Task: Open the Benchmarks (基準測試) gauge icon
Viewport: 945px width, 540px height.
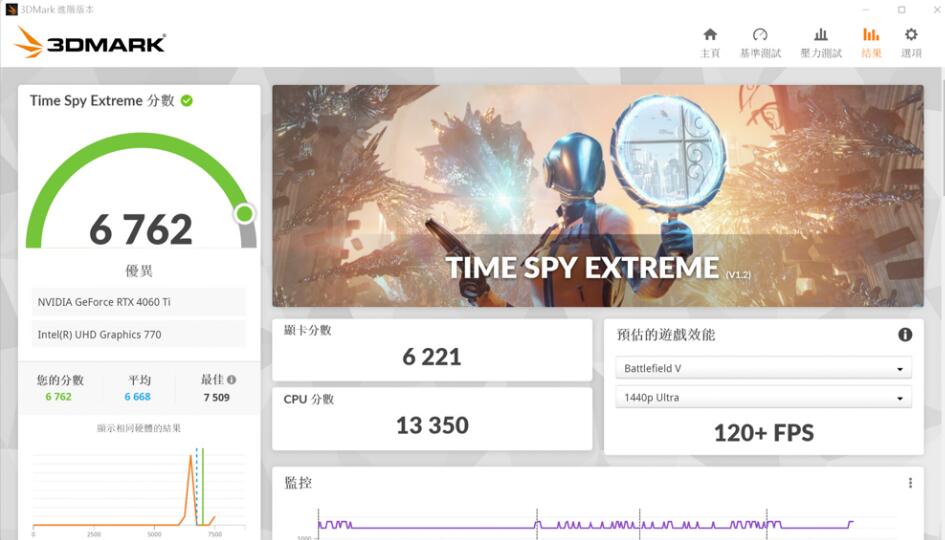Action: pos(760,35)
